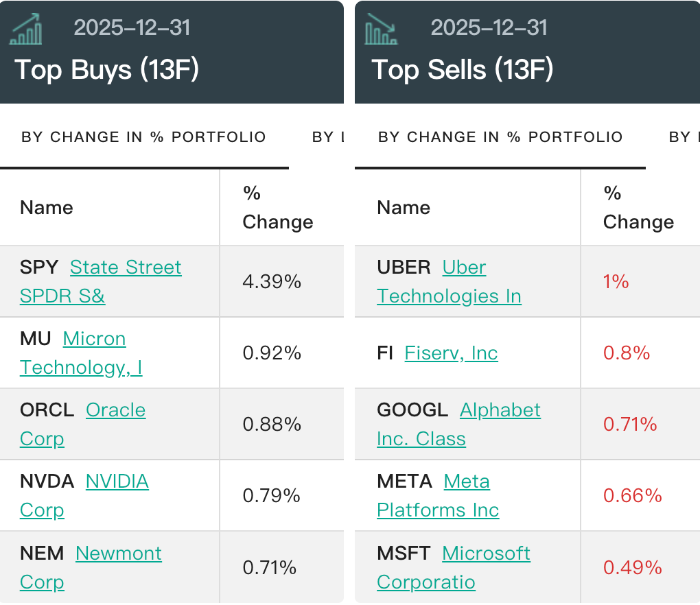Click the rising chart Top Buys icon
The width and height of the screenshot is (700, 605).
tap(26, 29)
